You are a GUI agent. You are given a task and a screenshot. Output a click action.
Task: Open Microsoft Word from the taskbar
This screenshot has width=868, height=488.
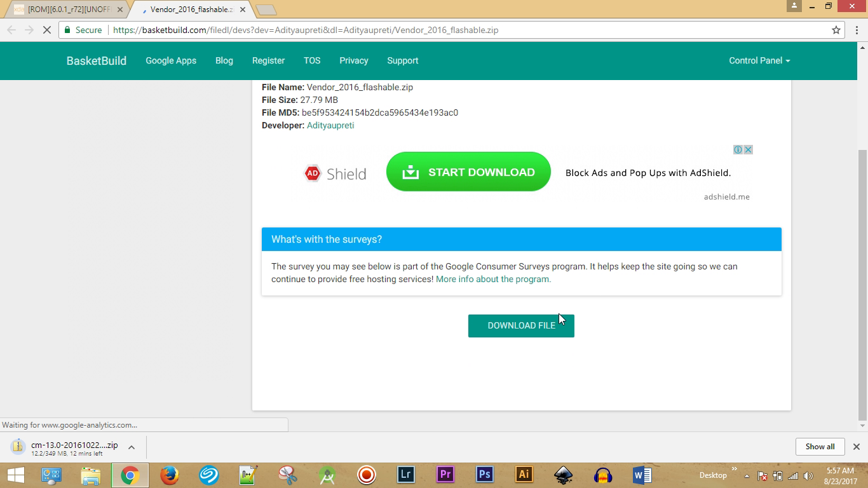(642, 475)
